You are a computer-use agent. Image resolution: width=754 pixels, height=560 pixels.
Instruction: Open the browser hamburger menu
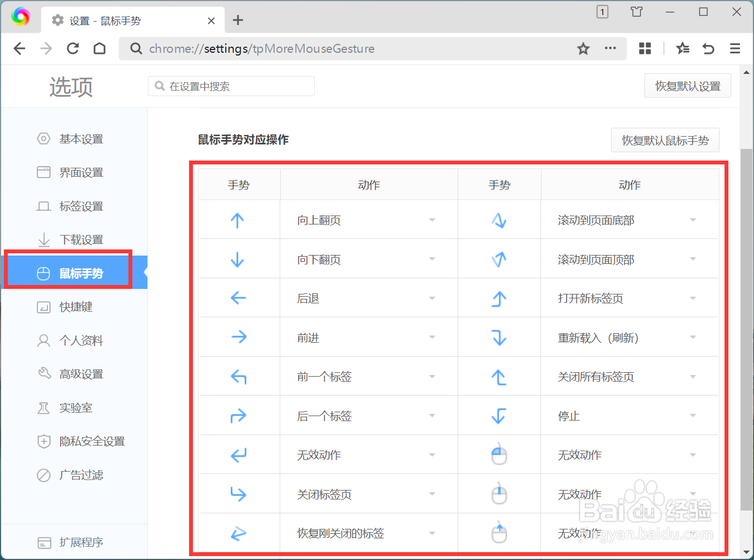(x=735, y=48)
